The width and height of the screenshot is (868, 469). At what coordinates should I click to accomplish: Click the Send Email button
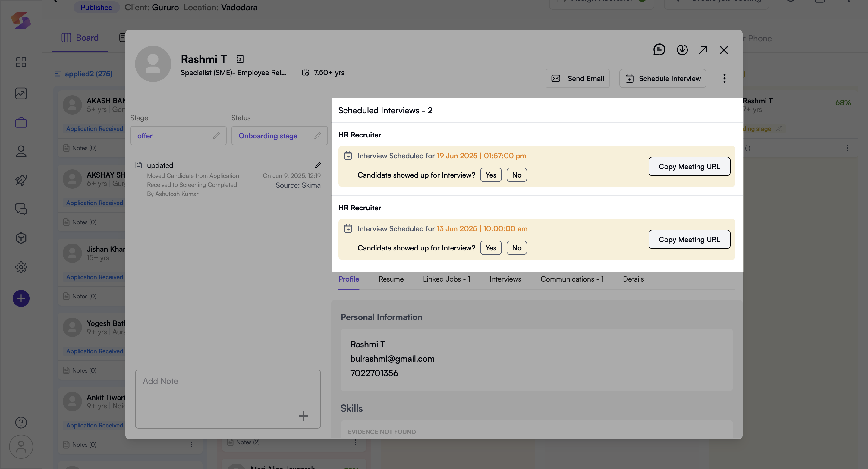(577, 78)
